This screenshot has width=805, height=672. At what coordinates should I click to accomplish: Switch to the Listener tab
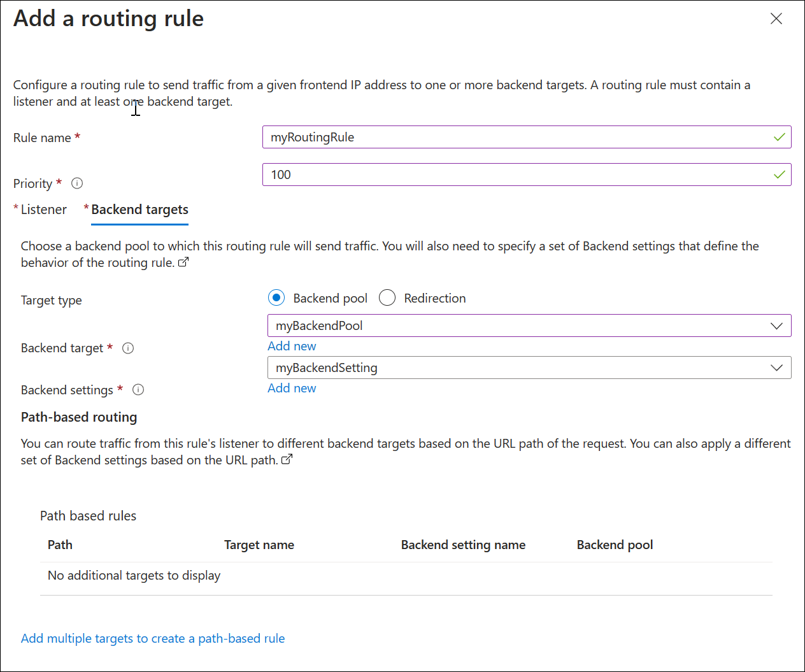tap(45, 209)
